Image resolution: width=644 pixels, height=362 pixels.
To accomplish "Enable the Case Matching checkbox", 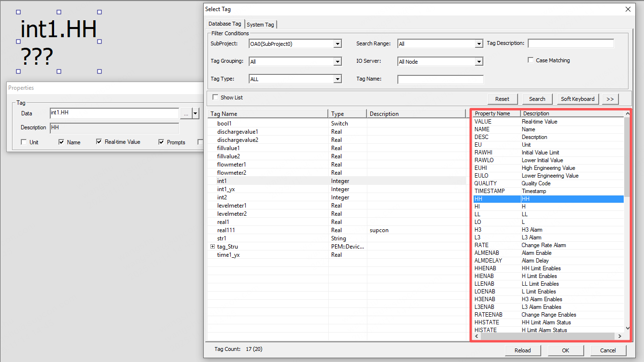I will [x=531, y=60].
